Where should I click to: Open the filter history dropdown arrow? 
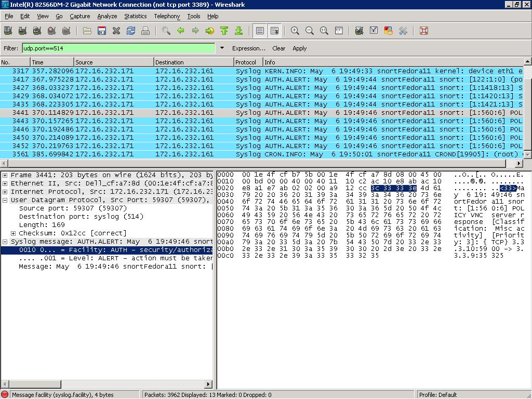(x=222, y=48)
